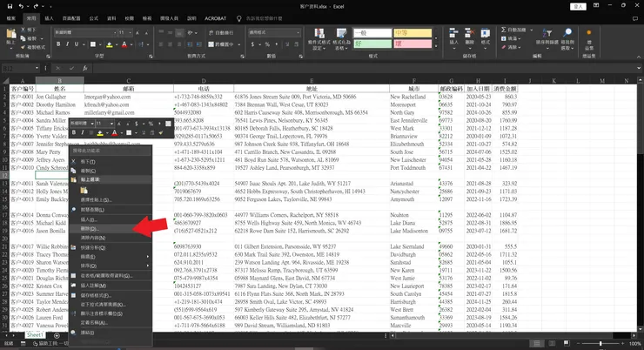
Task: Open Quick Analysis (快速分析) entry
Action: point(95,248)
